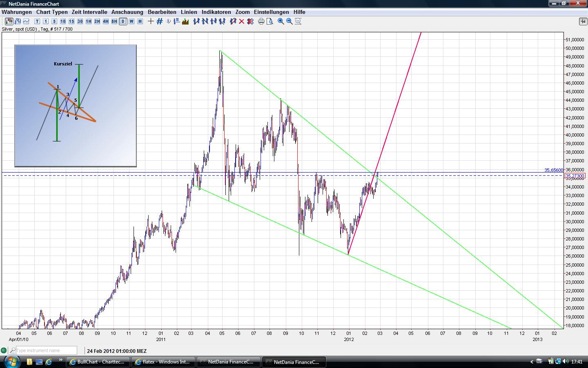
Task: Toggle the daily (D) interval button
Action: coord(123,21)
